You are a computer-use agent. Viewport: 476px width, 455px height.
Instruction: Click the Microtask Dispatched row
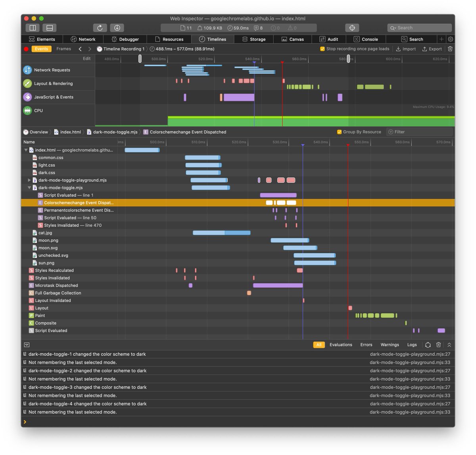coord(238,285)
